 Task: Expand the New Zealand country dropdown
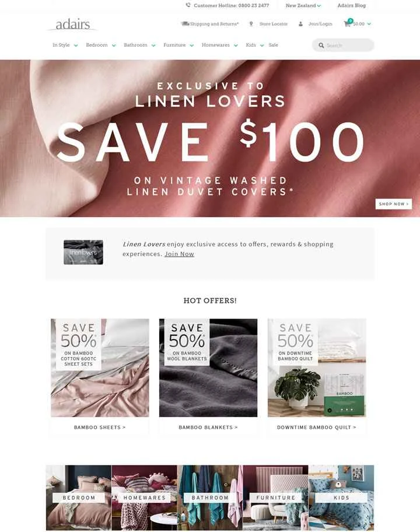tap(303, 5)
